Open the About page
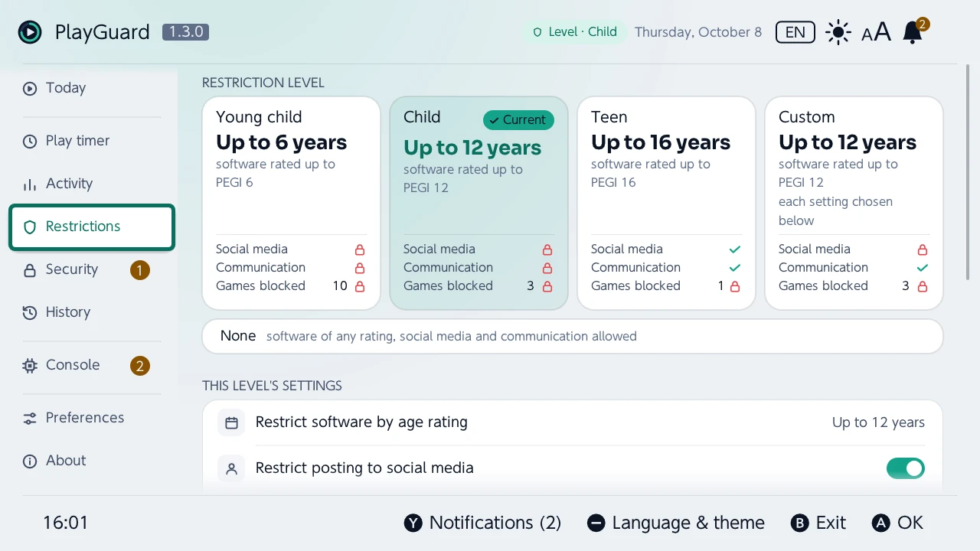This screenshot has width=980, height=551. pyautogui.click(x=92, y=461)
